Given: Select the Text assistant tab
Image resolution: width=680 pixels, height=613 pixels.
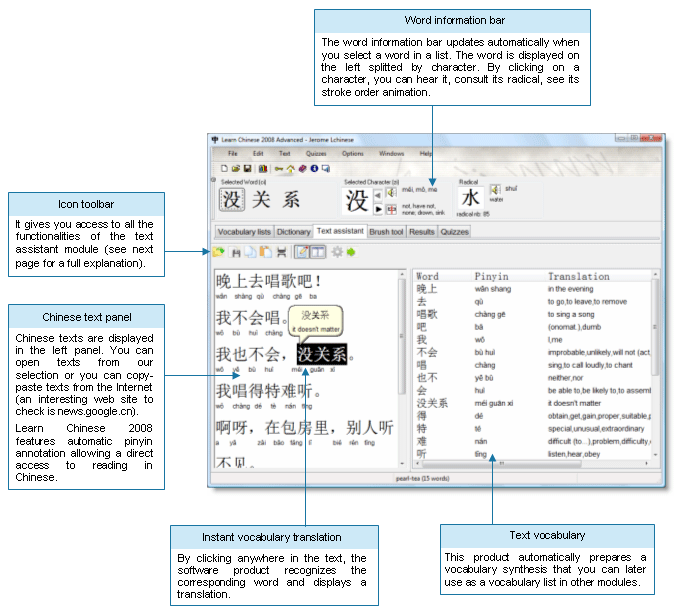Looking at the screenshot, I should [340, 231].
